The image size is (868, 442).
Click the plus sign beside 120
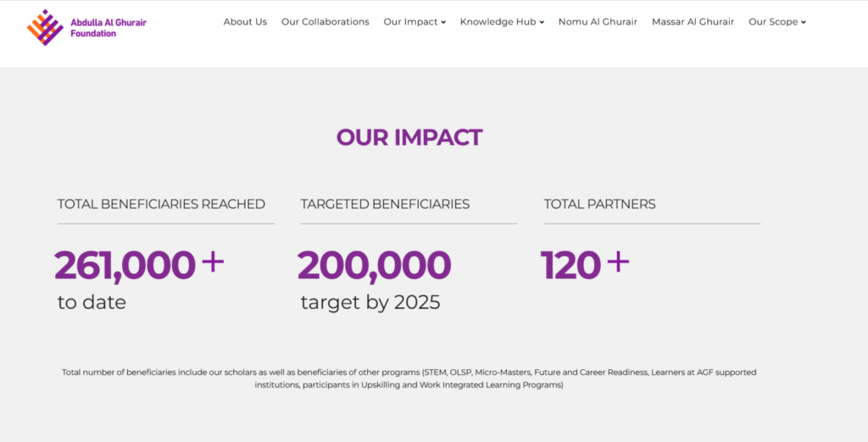point(619,262)
